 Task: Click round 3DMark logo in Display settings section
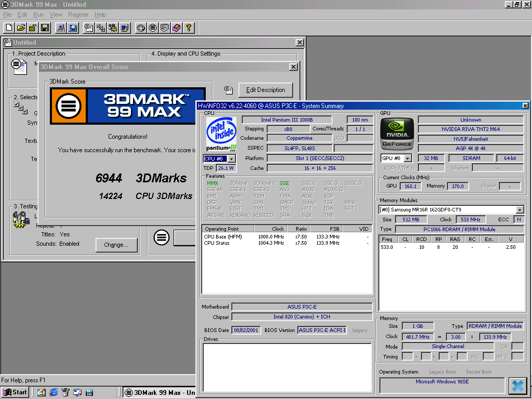click(x=162, y=237)
